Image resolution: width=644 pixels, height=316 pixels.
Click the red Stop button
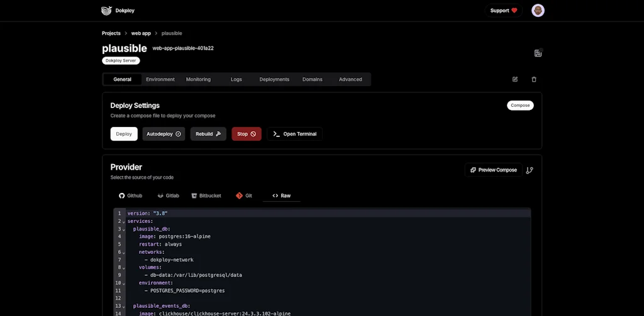coord(247,134)
